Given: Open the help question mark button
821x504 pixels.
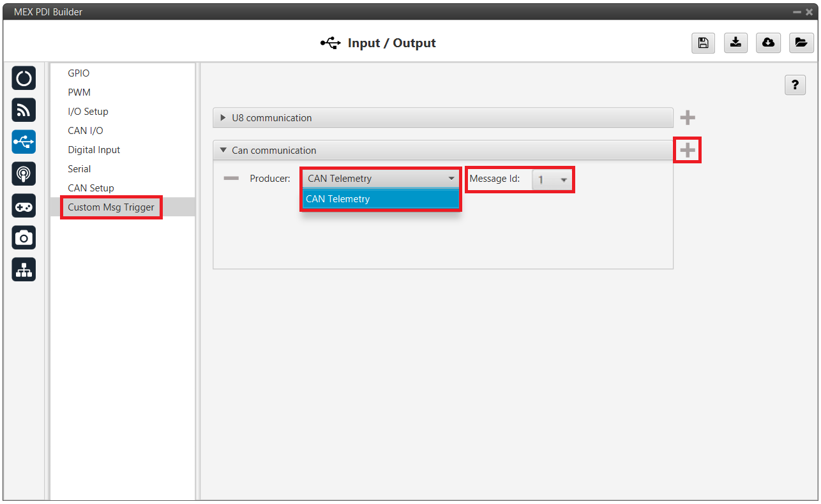Looking at the screenshot, I should tap(795, 85).
